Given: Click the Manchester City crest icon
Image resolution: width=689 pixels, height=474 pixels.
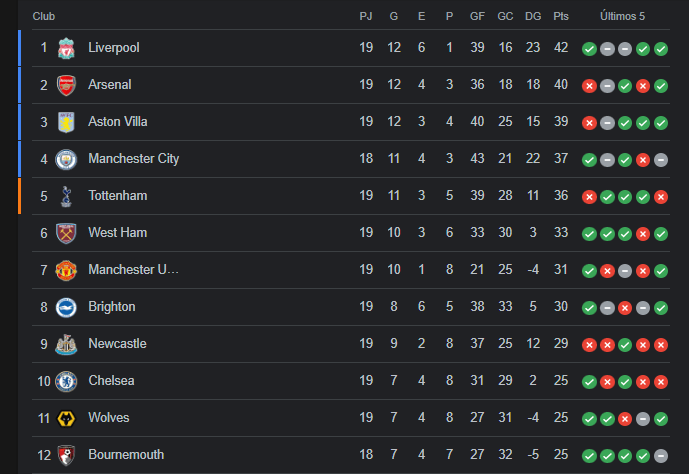Looking at the screenshot, I should click(x=66, y=159).
